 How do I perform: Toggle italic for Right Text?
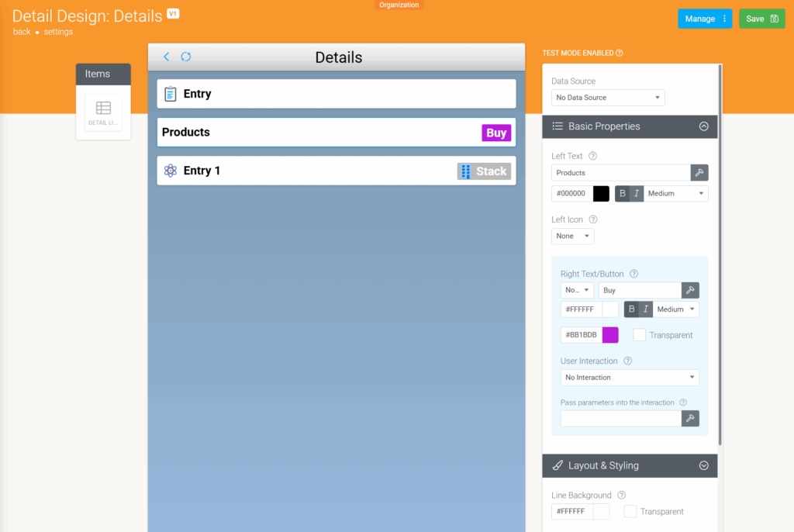tap(646, 309)
